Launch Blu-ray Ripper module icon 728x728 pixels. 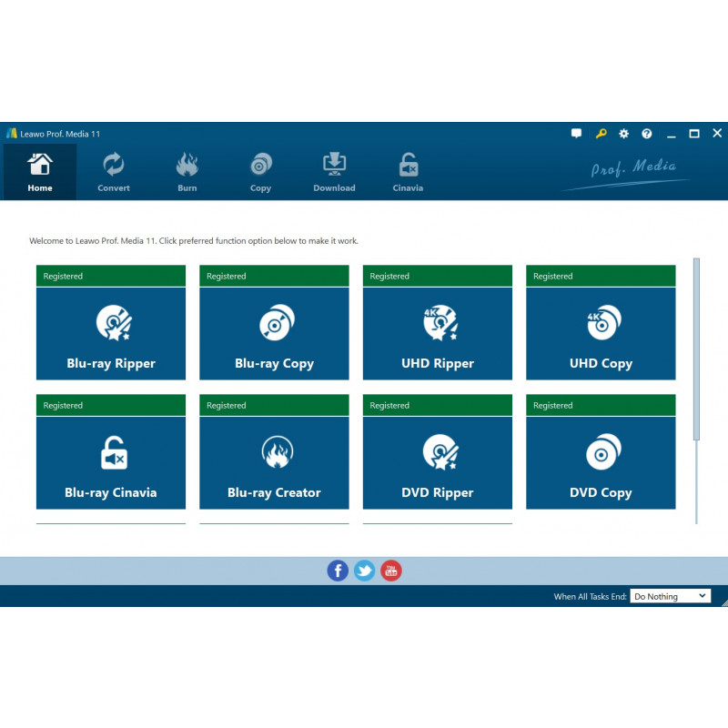(x=114, y=323)
